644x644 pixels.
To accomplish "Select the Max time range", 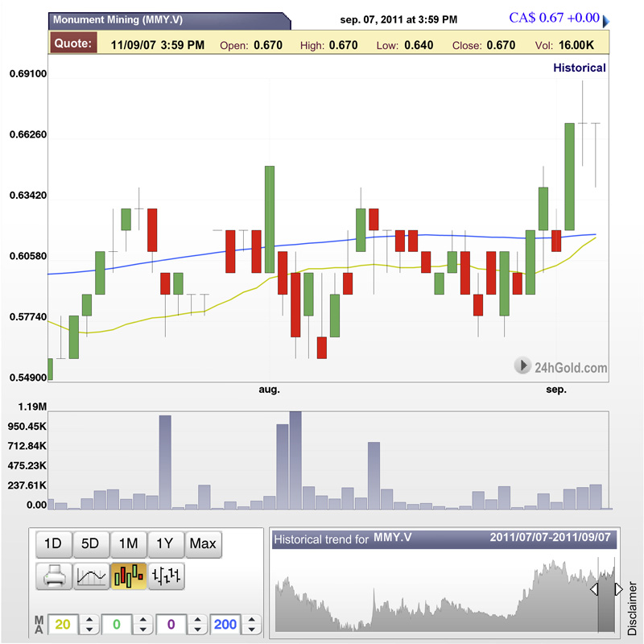I will [204, 544].
